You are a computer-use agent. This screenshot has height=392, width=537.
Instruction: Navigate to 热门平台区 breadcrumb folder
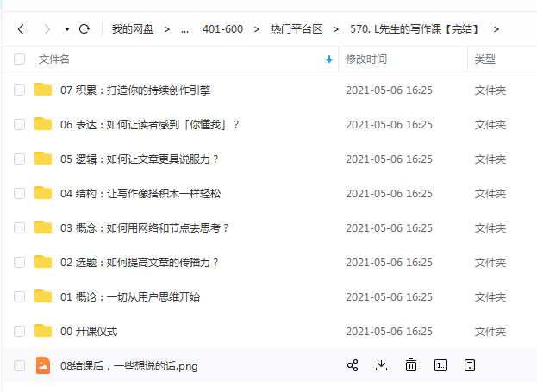(x=297, y=29)
